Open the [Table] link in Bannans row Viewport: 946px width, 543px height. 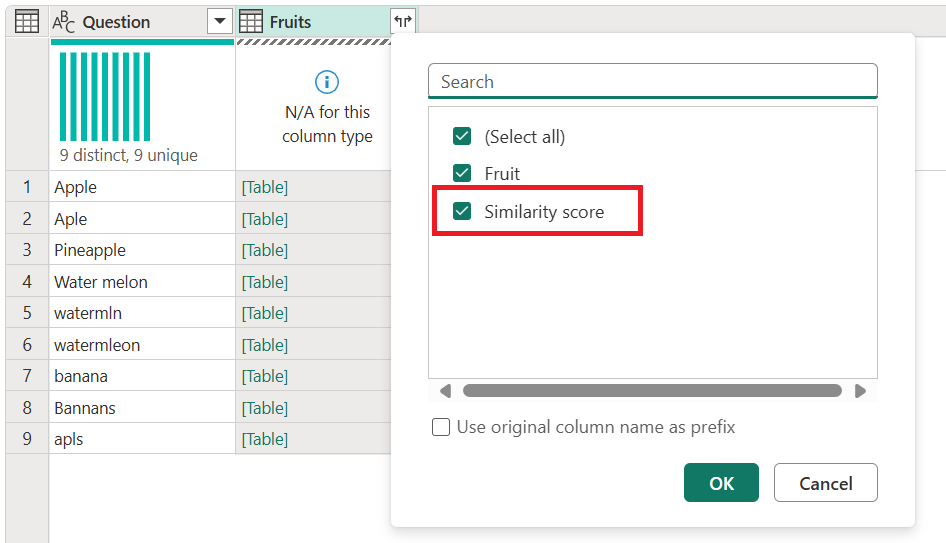[x=265, y=408]
